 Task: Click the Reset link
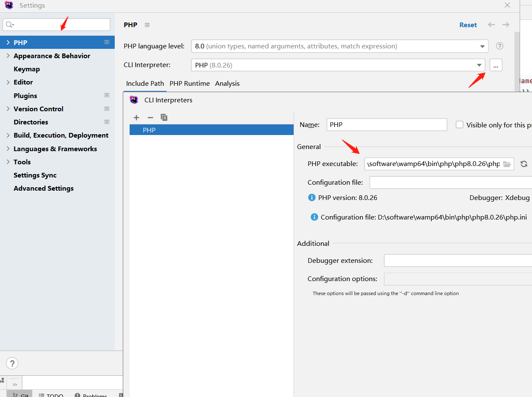(468, 25)
